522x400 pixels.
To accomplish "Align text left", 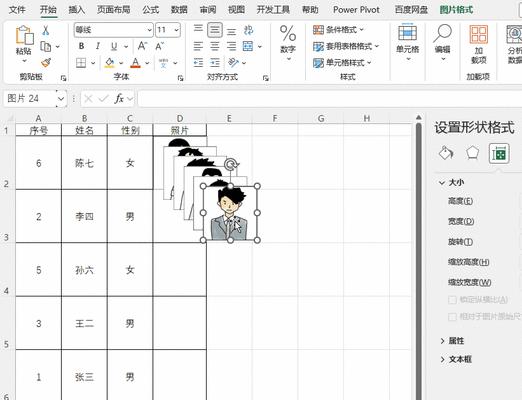I will pyautogui.click(x=198, y=46).
